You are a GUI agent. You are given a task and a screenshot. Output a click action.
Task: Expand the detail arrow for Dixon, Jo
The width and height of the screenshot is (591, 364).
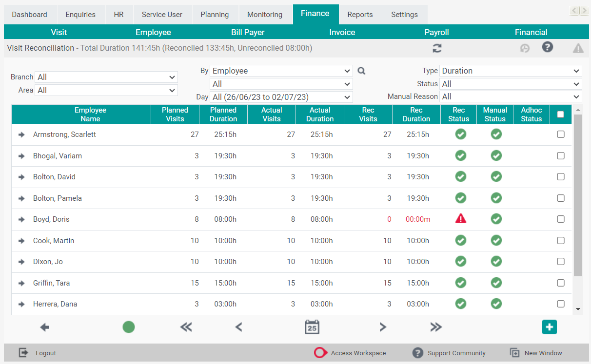(20, 261)
